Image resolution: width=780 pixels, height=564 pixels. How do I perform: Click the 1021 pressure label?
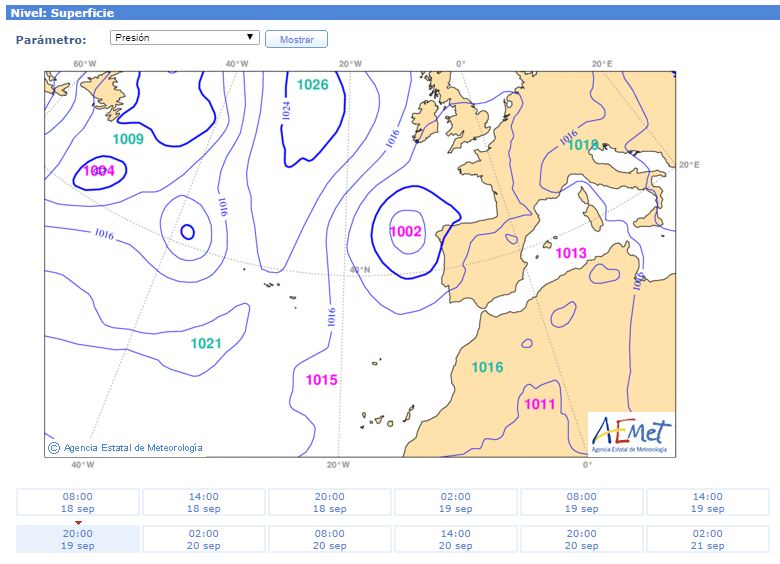click(x=206, y=343)
